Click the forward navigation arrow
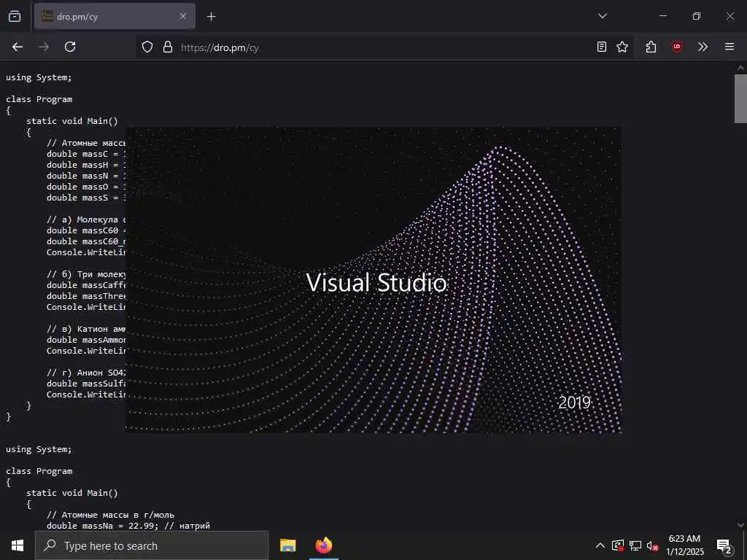The image size is (747, 560). point(44,47)
